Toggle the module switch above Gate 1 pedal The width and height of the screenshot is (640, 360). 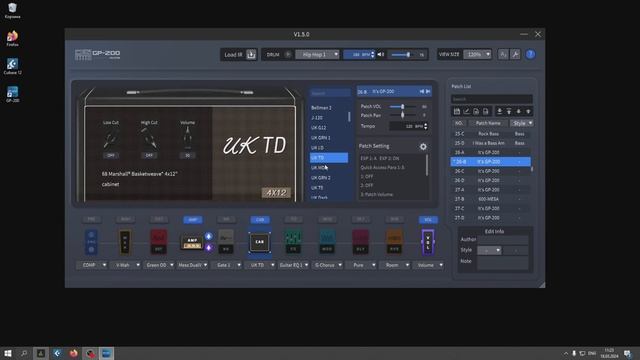[x=226, y=220]
